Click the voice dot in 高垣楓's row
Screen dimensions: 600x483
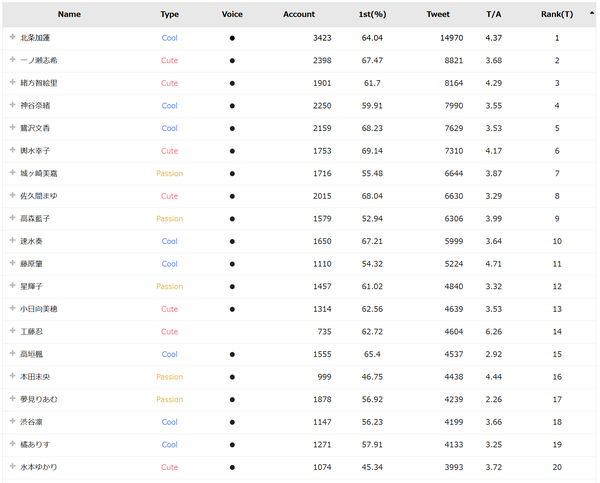(232, 354)
